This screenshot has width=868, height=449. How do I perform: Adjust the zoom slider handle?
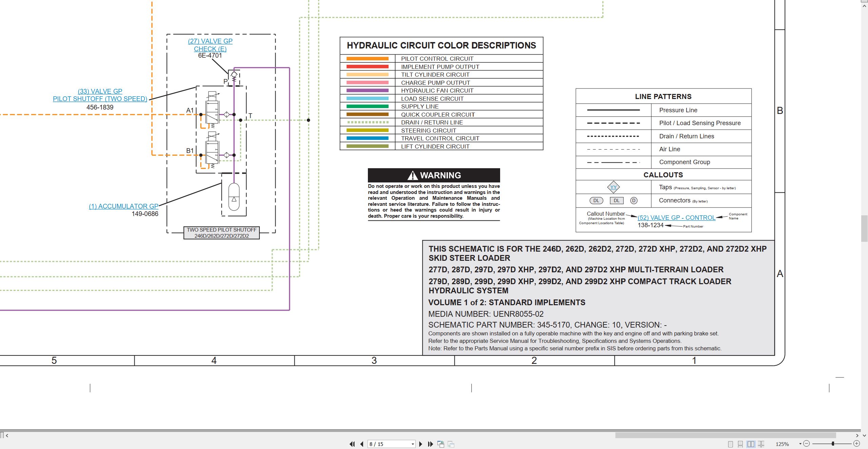833,444
